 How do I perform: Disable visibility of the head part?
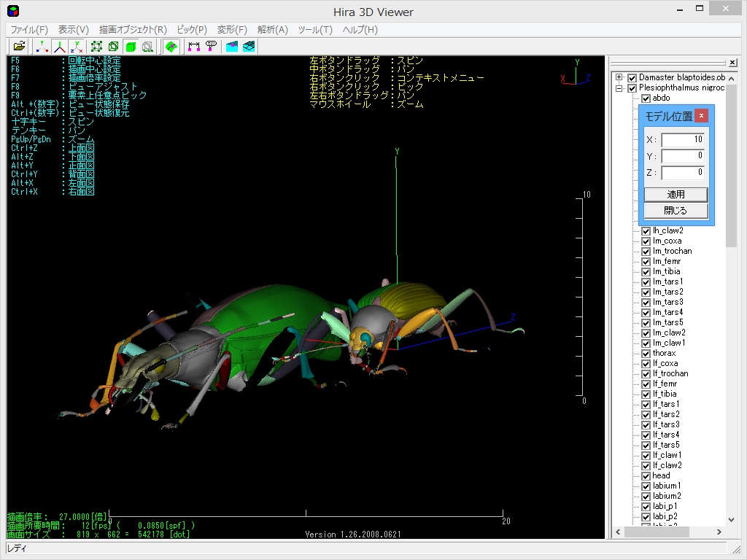(x=646, y=475)
